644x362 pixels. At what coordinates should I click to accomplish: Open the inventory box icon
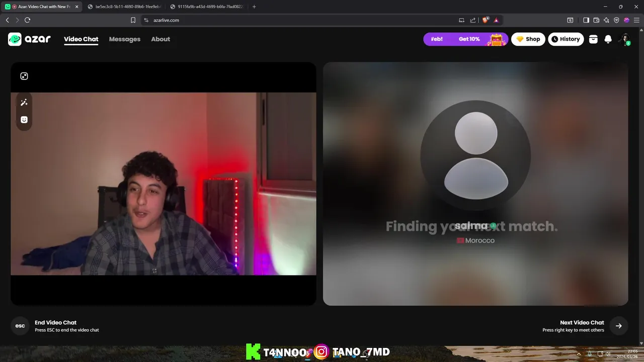point(593,39)
